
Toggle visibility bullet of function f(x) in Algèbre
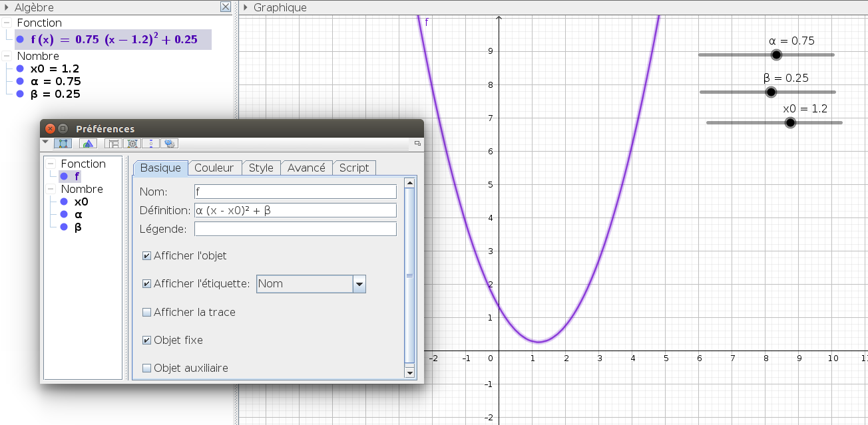pyautogui.click(x=21, y=39)
